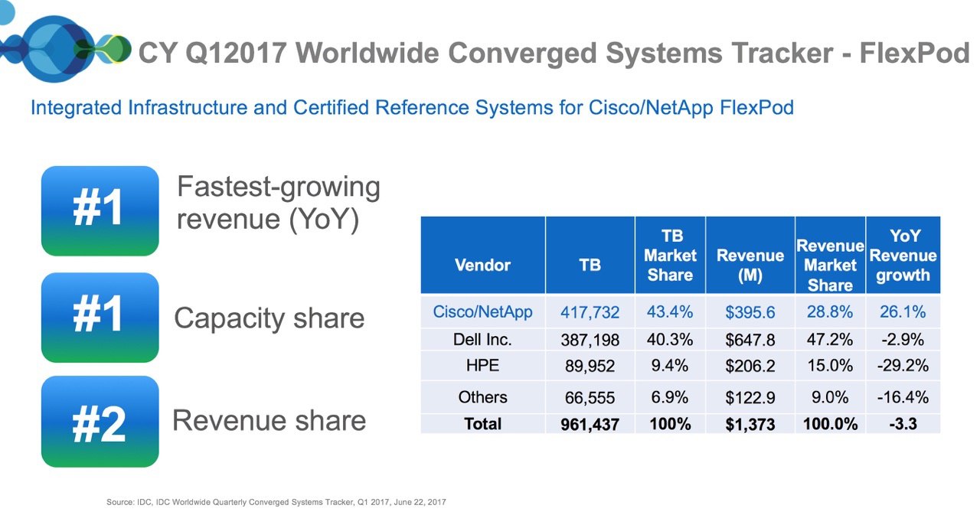Select the Fastest-growing revenue (YoY) text
This screenshot has width=980, height=515.
pos(278,203)
